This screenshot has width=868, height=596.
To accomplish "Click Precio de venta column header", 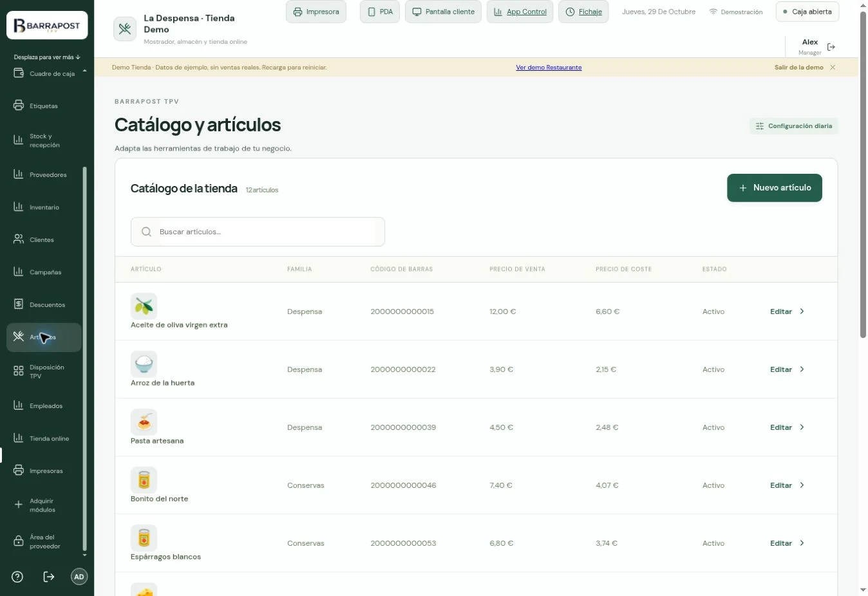I will click(x=517, y=269).
